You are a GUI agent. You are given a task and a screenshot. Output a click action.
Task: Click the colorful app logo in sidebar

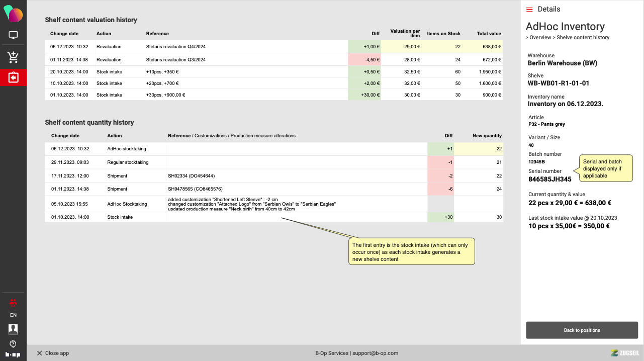(x=13, y=13)
